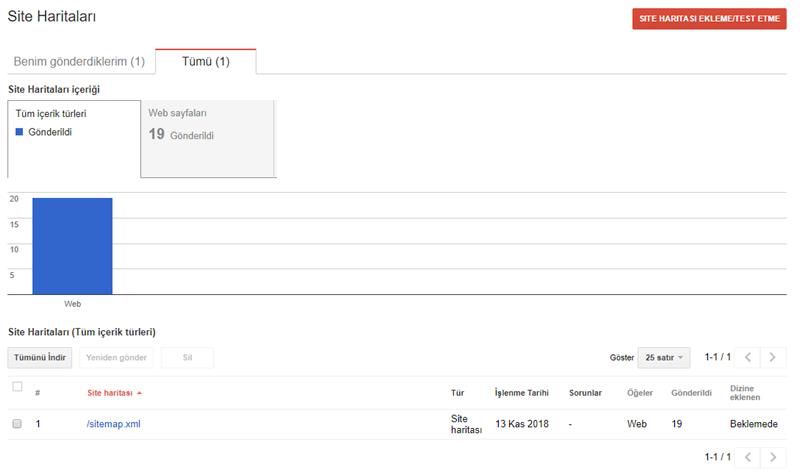800x472 pixels.
Task: Select the Tümü (1) tab
Action: pos(206,61)
